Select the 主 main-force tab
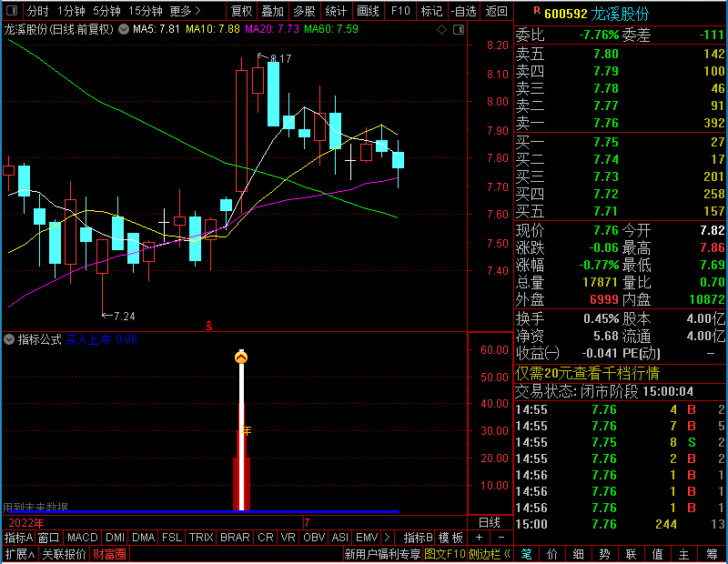The width and height of the screenshot is (728, 564). click(684, 554)
